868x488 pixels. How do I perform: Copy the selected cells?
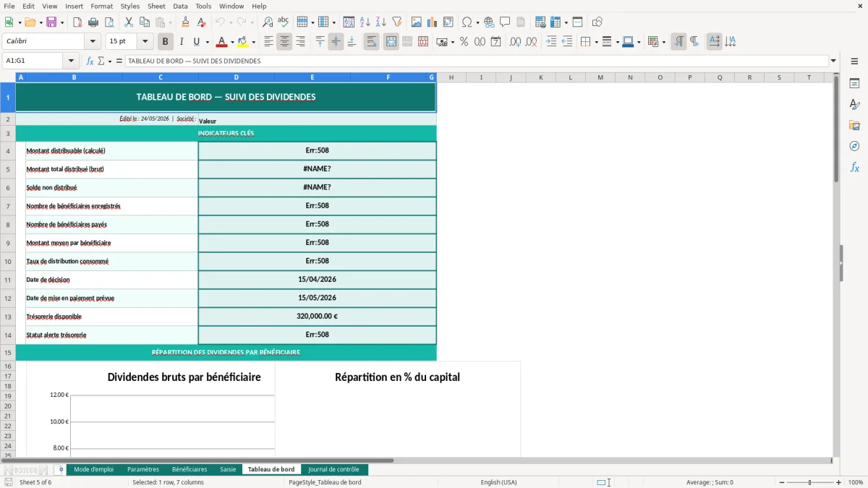(x=145, y=22)
